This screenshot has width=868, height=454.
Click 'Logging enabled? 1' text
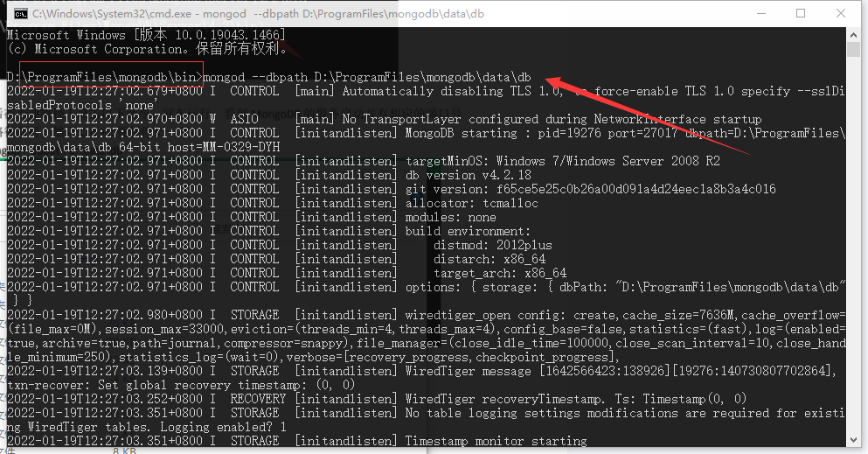223,427
